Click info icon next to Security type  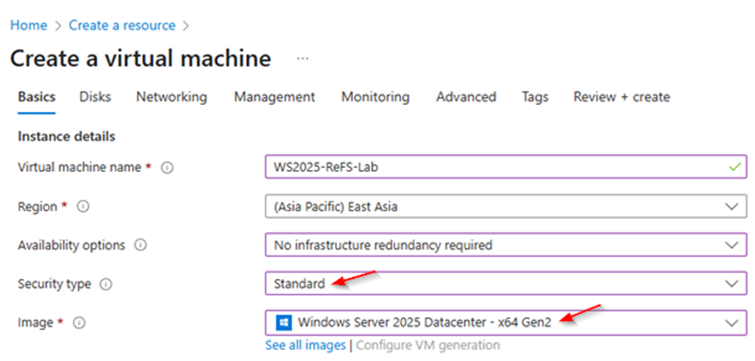point(105,284)
